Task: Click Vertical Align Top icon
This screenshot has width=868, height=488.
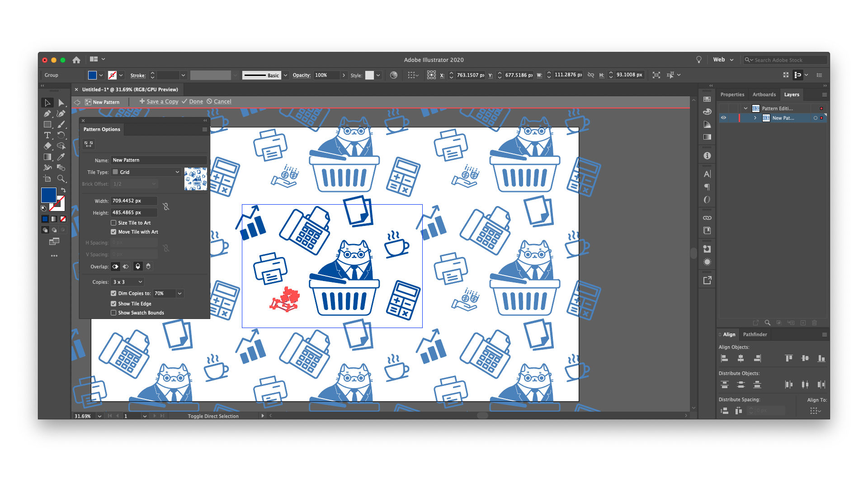Action: pyautogui.click(x=789, y=358)
